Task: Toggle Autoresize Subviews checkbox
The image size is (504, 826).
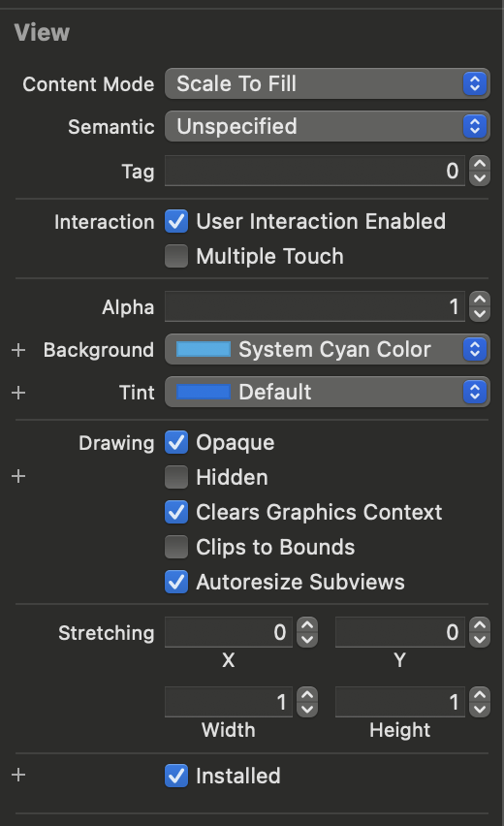Action: (176, 582)
